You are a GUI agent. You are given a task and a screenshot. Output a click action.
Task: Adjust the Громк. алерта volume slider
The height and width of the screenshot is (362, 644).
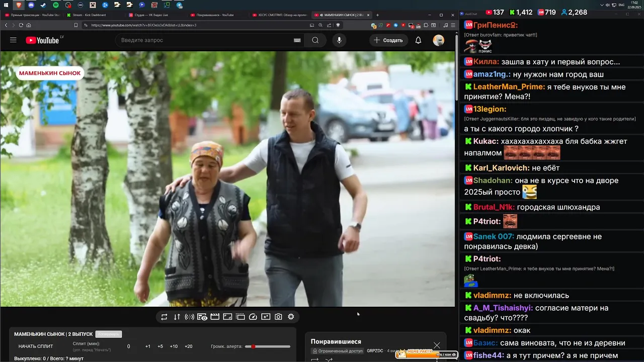(268, 346)
